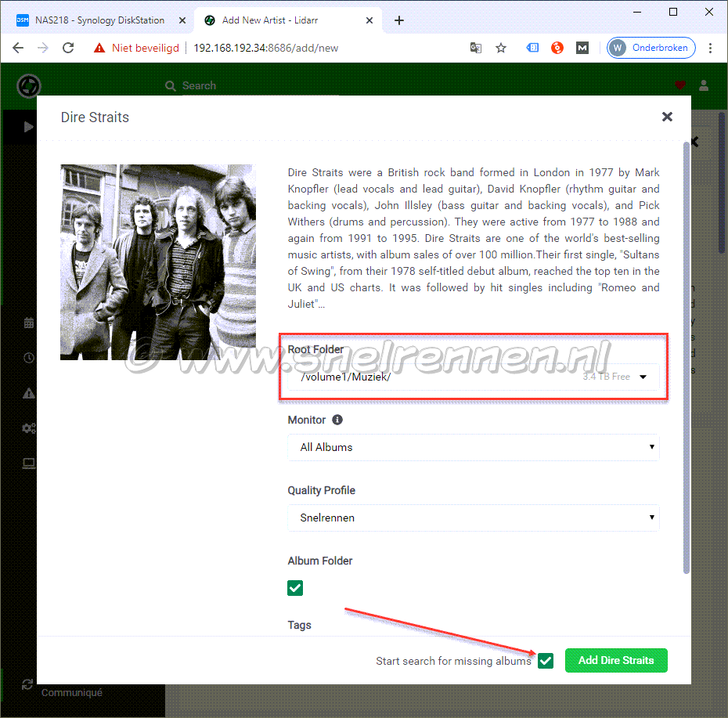Open the System laptop sidebar icon
Screen dimensions: 728x718
tap(29, 464)
